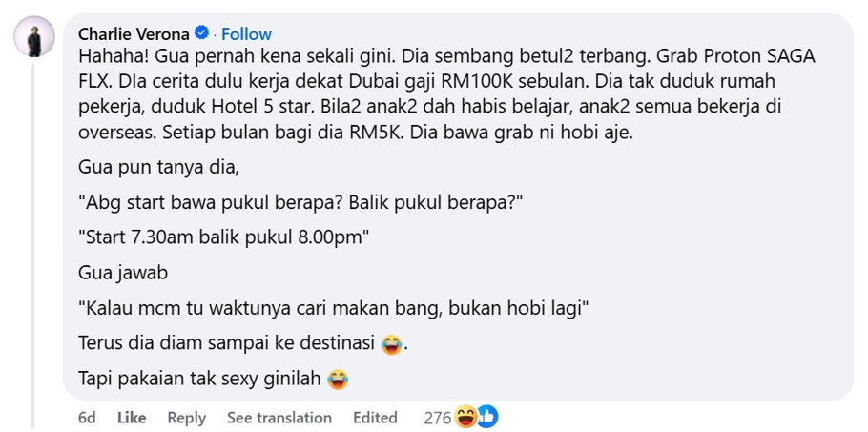Click the line "Gua jawab"
Image resolution: width=868 pixels, height=432 pixels.
[123, 274]
